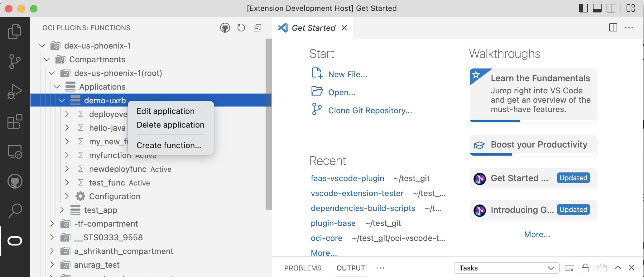The height and width of the screenshot is (277, 644).
Task: Switch to the PROBLEMS panel tab
Action: pyautogui.click(x=303, y=268)
